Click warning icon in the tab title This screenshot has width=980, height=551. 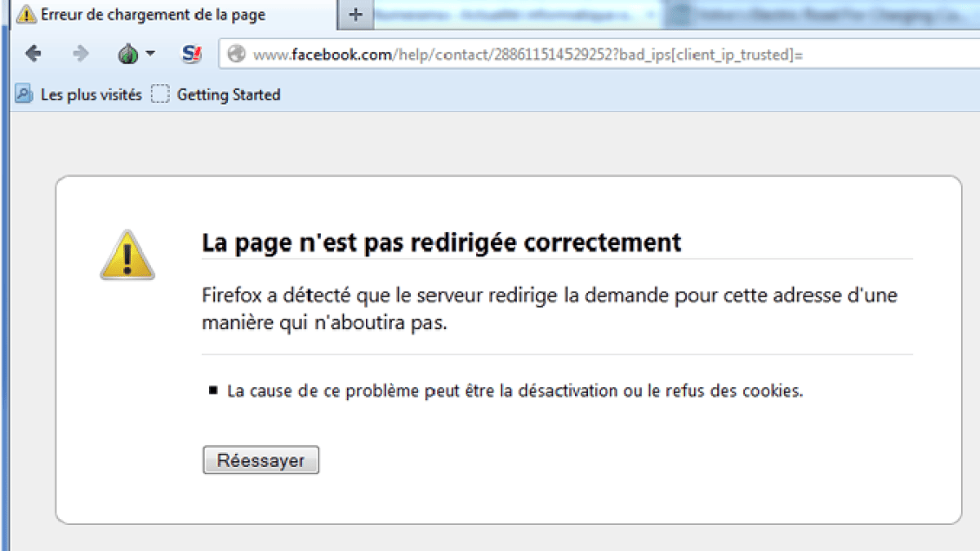point(27,15)
